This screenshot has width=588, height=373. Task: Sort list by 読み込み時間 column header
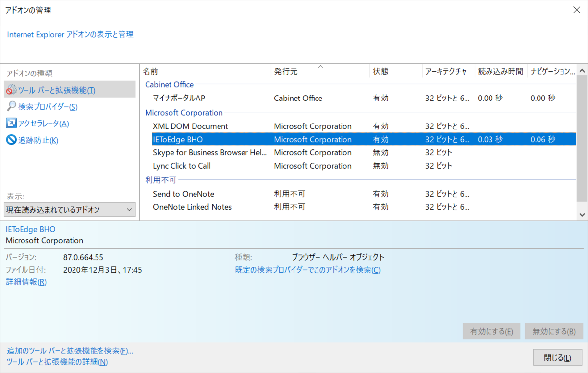point(501,71)
